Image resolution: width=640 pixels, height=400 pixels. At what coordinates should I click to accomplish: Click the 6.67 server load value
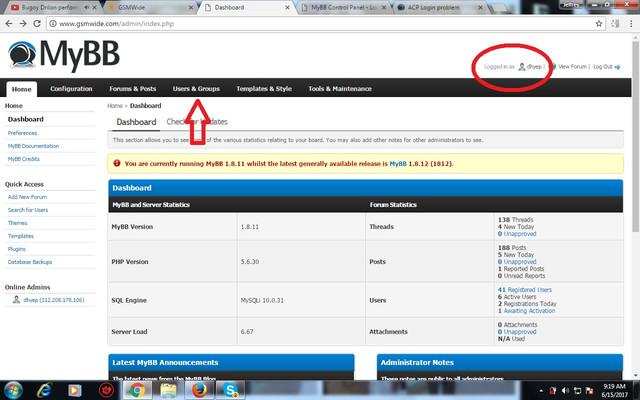247,332
